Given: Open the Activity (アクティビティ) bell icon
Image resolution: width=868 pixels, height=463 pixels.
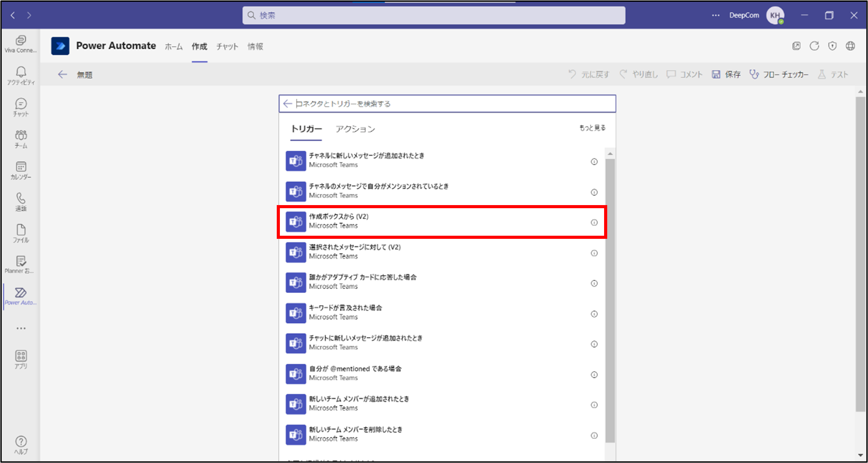Looking at the screenshot, I should pos(20,75).
